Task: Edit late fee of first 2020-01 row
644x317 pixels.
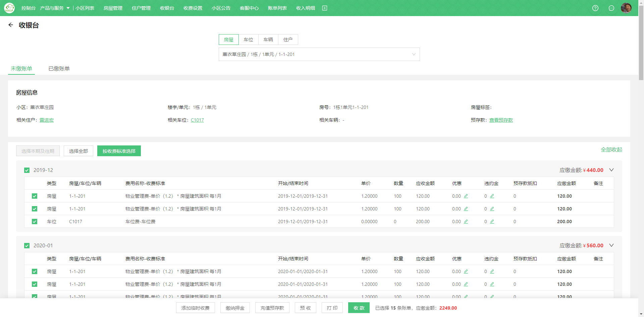Action: (x=492, y=271)
